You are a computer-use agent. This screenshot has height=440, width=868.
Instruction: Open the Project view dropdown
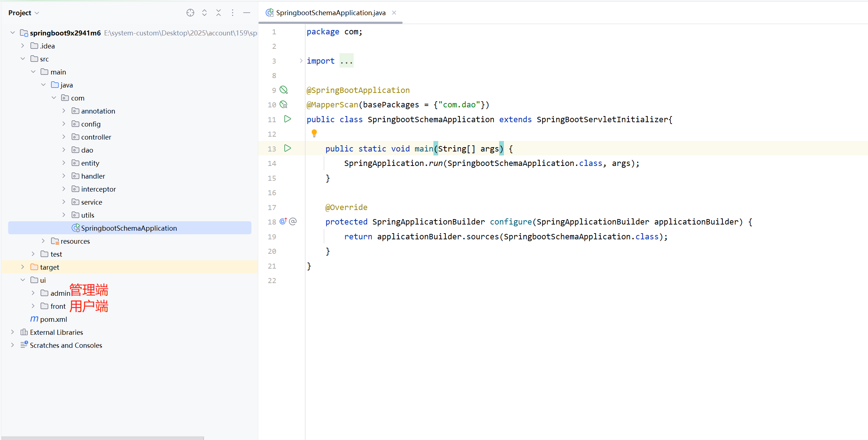click(x=23, y=13)
